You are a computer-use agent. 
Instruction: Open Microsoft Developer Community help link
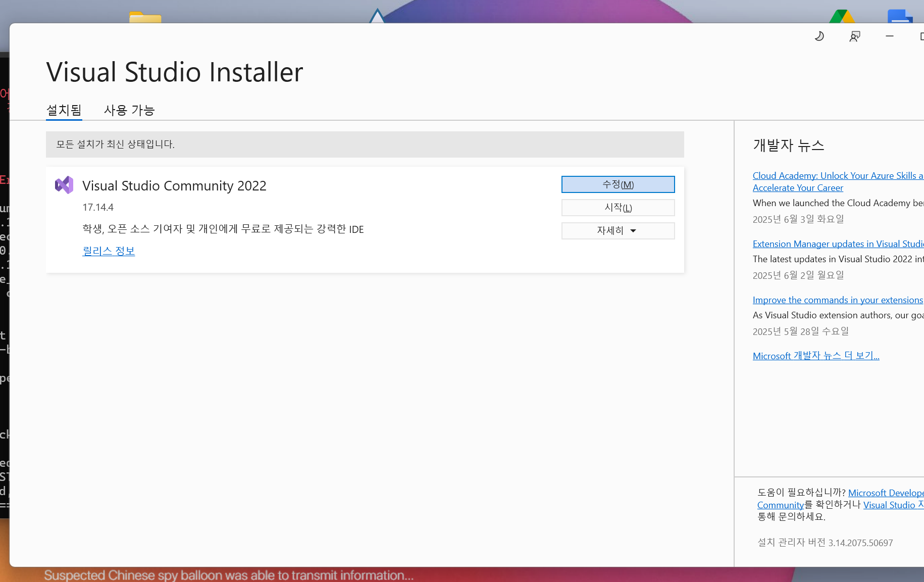(886, 493)
